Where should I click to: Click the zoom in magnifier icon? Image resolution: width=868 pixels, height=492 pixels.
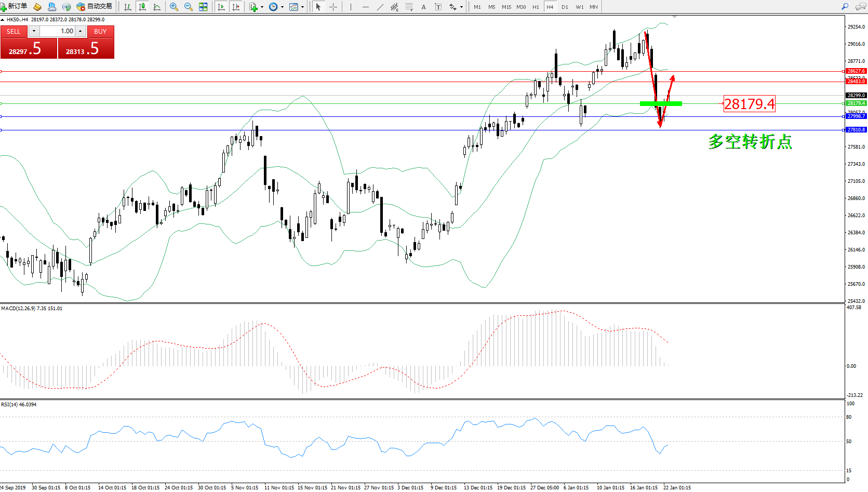(x=174, y=7)
